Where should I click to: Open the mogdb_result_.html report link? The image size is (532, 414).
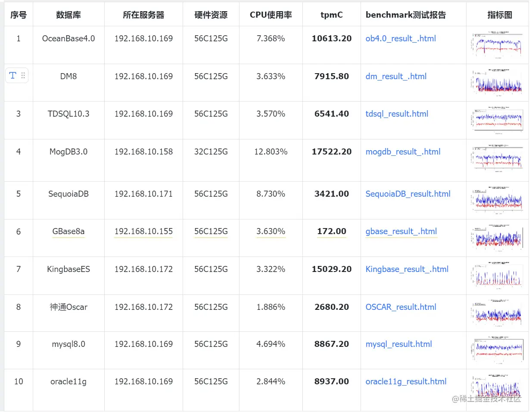[403, 151]
